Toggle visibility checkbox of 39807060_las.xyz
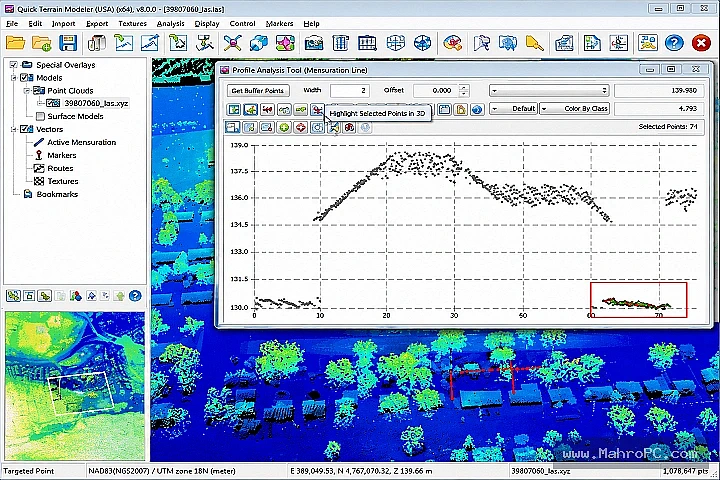 (50, 103)
